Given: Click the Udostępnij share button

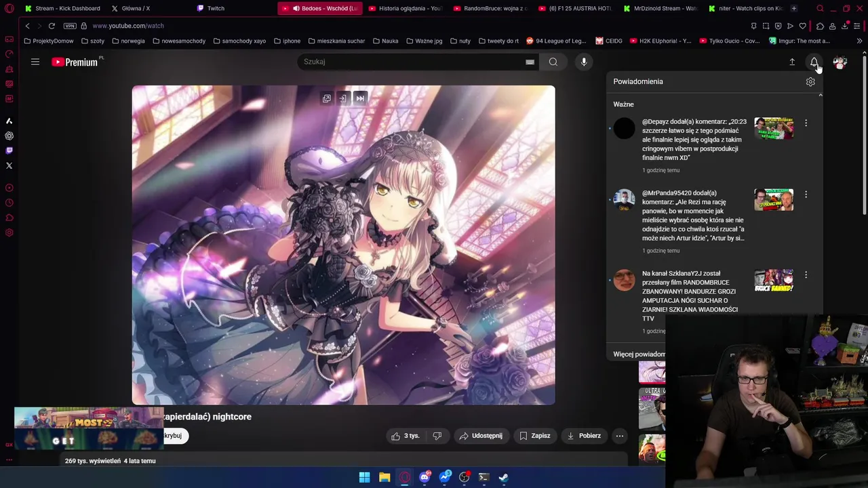Looking at the screenshot, I should (481, 436).
